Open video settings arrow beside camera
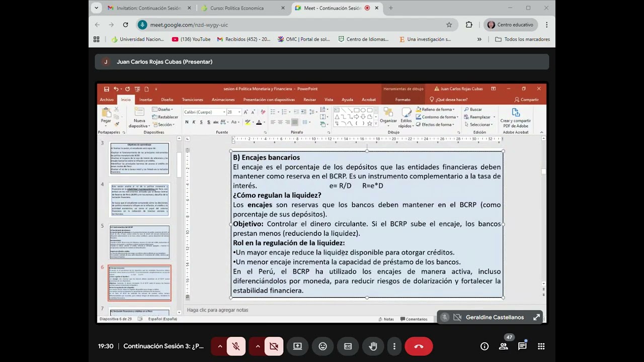This screenshot has height=362, width=644. (258, 346)
